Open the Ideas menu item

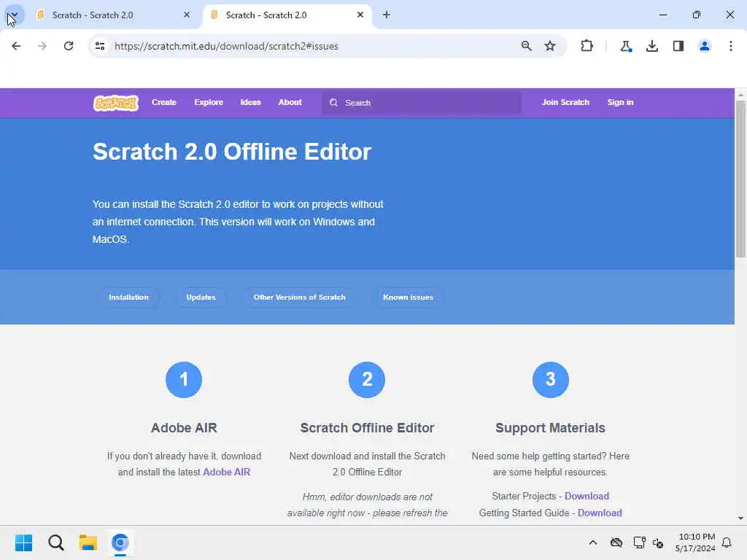pos(251,102)
